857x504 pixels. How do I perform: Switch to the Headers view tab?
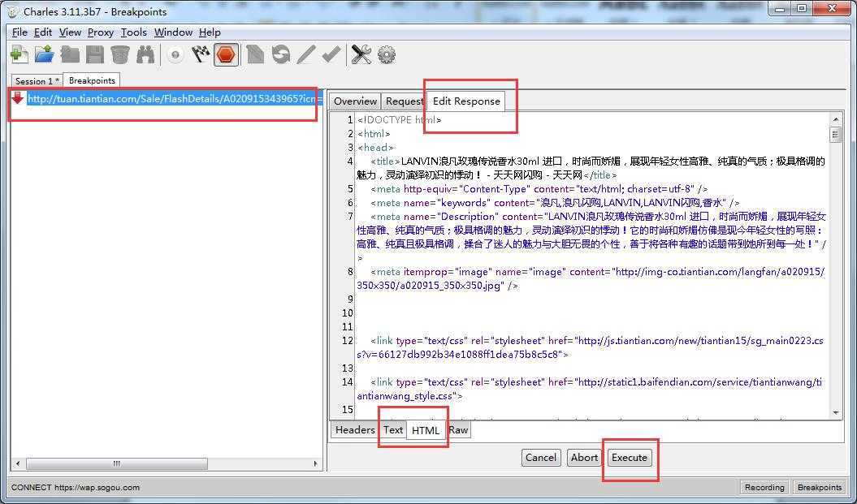355,429
